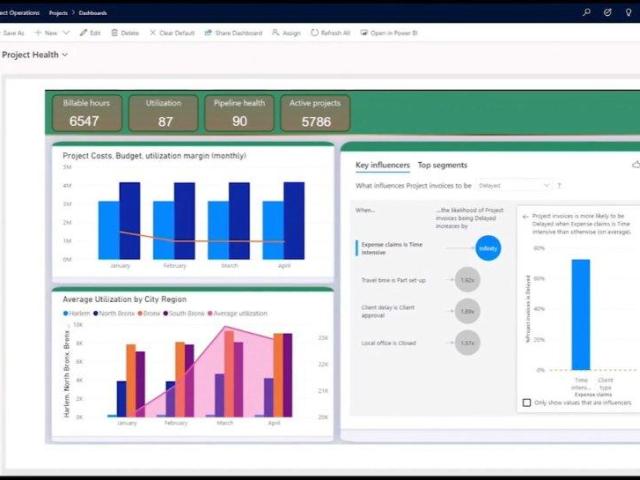Select the Billable hours 6547 card
This screenshot has width=640, height=480.
87,113
